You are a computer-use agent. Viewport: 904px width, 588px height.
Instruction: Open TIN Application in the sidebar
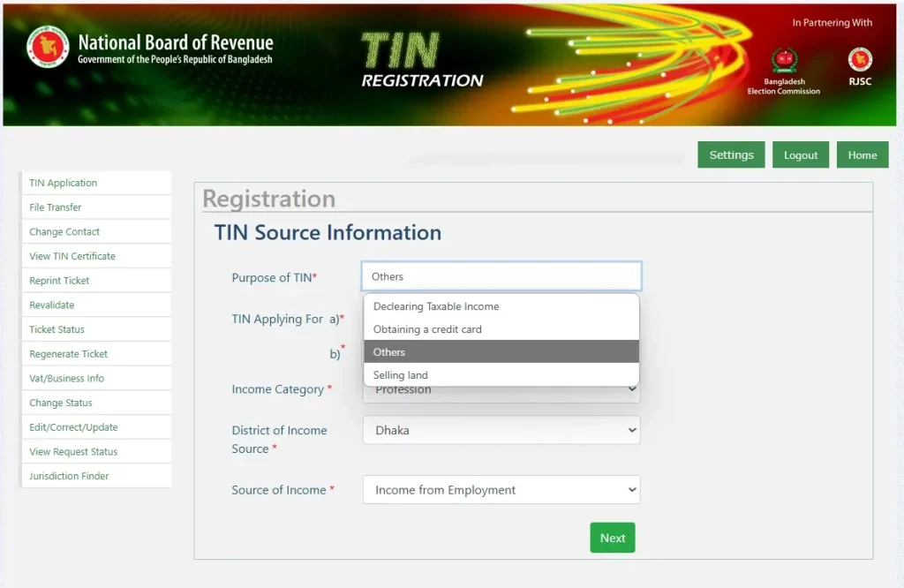pos(64,183)
